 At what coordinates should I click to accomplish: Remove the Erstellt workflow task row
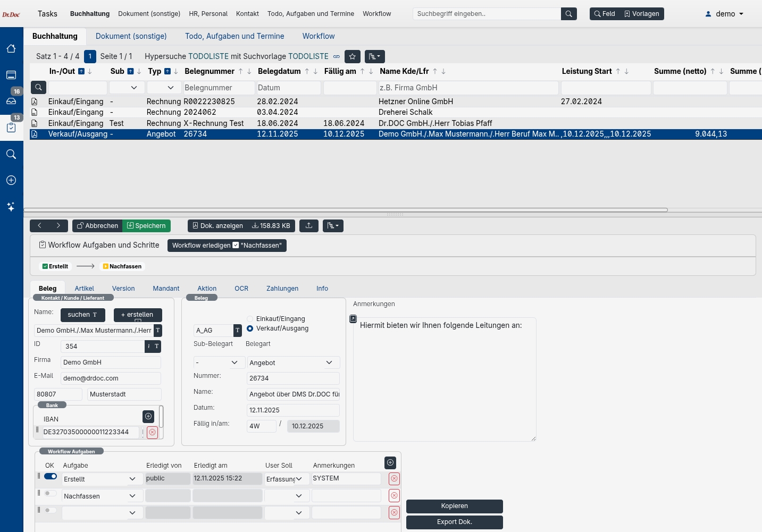pos(394,478)
